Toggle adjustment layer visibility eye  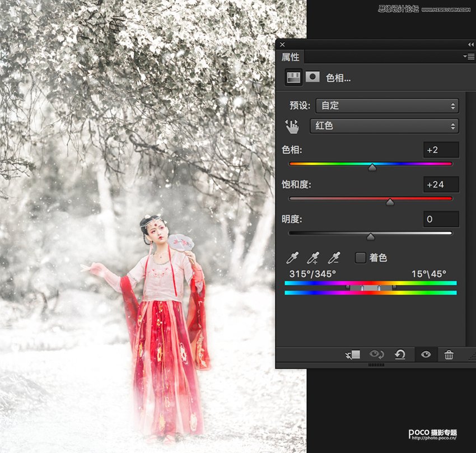pyautogui.click(x=426, y=354)
